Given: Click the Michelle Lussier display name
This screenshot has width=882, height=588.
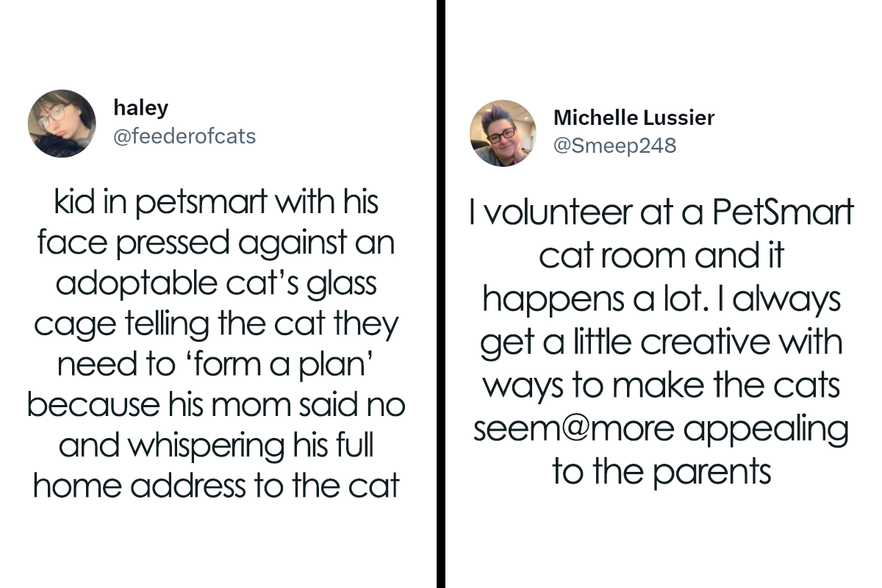Looking at the screenshot, I should [634, 118].
